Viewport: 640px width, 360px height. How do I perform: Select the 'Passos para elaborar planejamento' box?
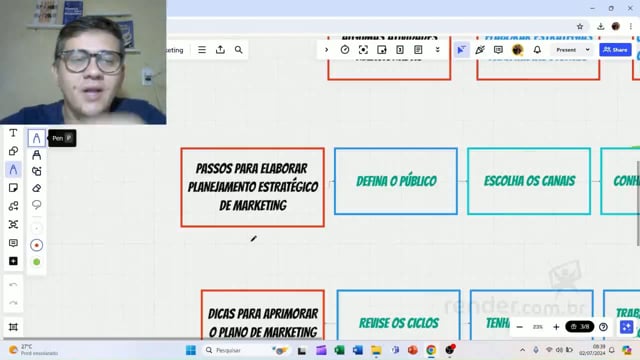pos(253,187)
